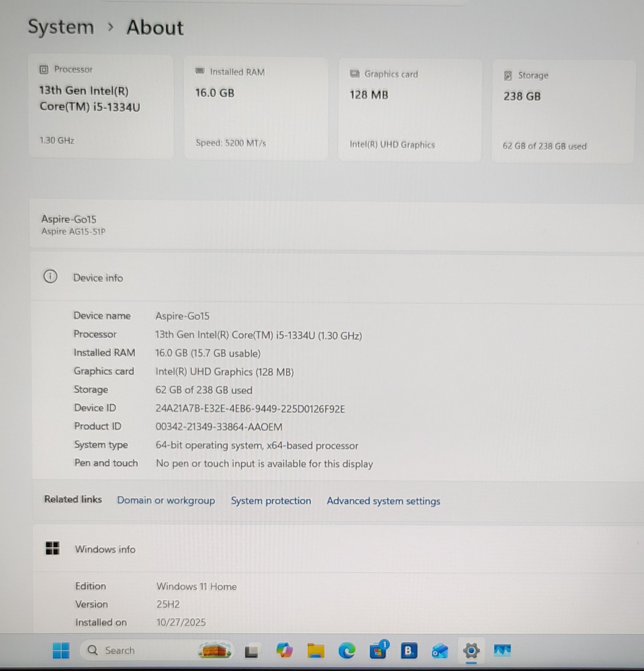Click the Processor chip icon in card

pos(44,70)
